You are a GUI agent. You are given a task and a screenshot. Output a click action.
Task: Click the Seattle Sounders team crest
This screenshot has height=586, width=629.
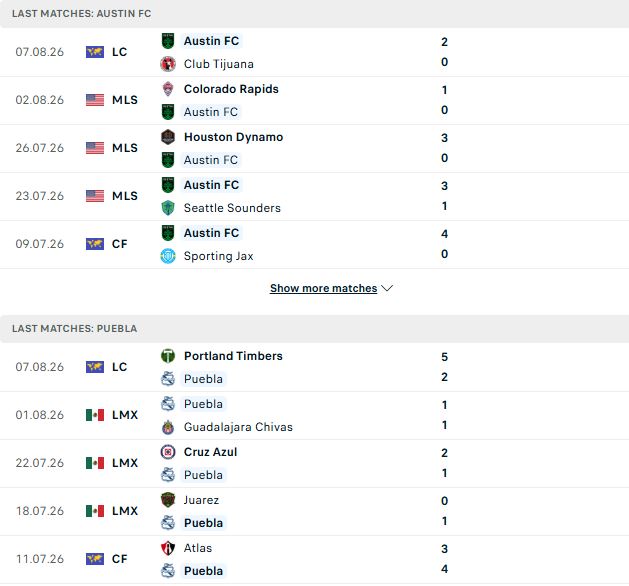pyautogui.click(x=168, y=208)
